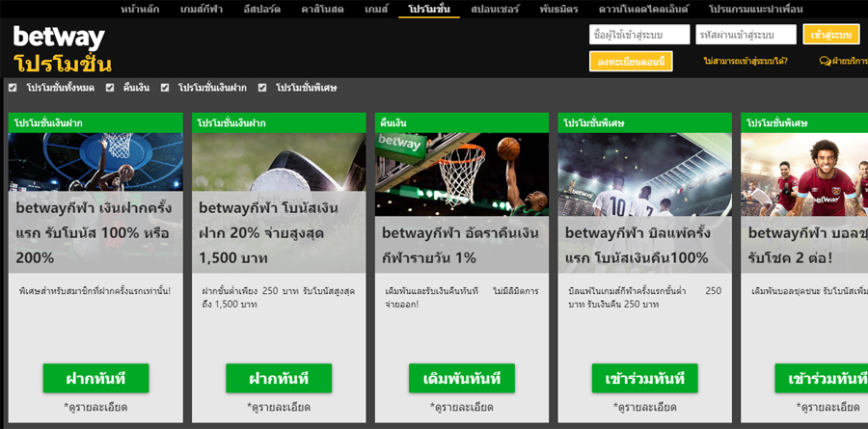The image size is (868, 429).
Task: Open the ไม่สามารถเข้าสู่ระบบได้? link
Action: pos(746,61)
